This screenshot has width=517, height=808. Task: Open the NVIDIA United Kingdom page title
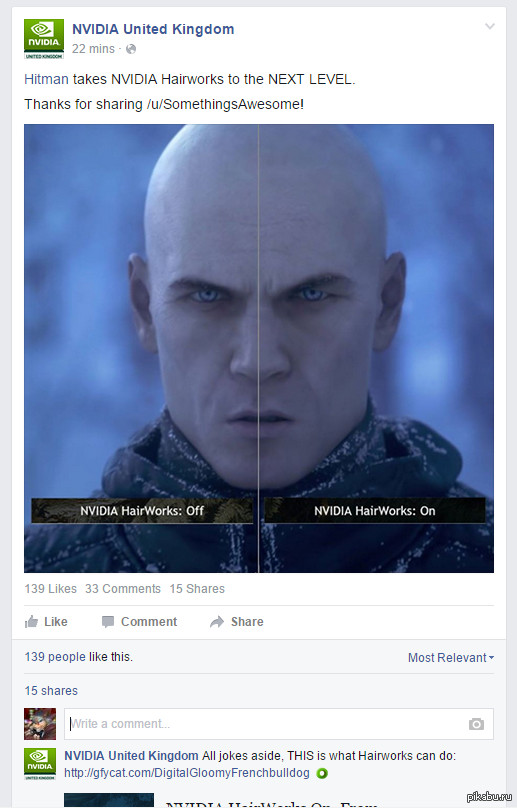[153, 29]
